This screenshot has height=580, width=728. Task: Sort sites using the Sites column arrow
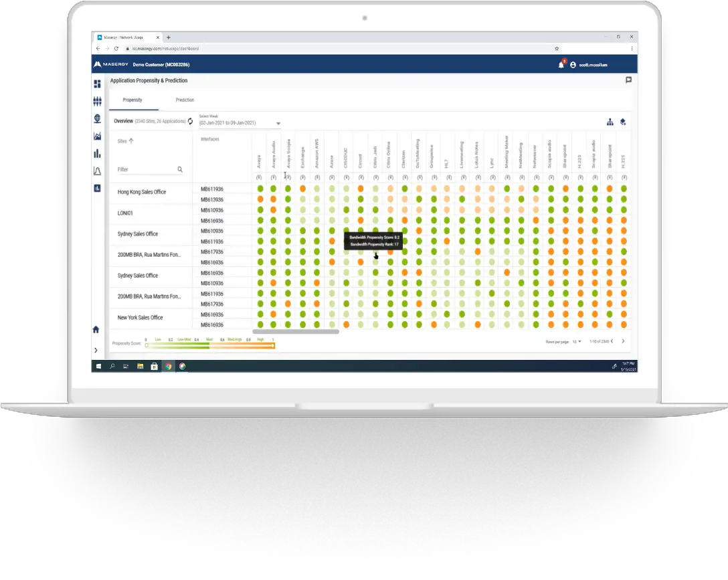(x=130, y=140)
